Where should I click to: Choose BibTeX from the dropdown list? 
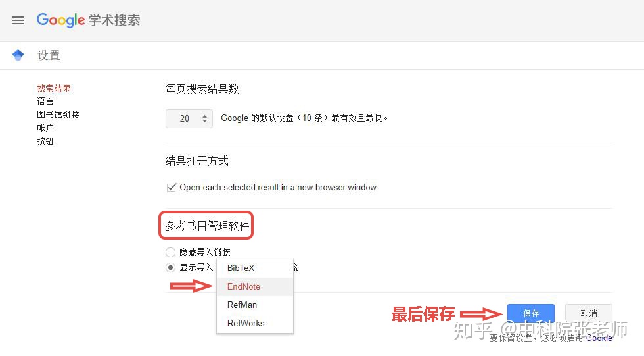pyautogui.click(x=255, y=268)
